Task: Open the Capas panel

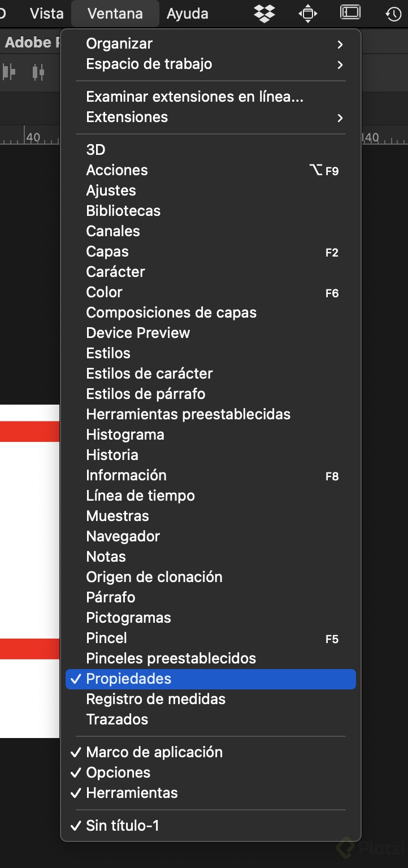Action: [x=107, y=251]
